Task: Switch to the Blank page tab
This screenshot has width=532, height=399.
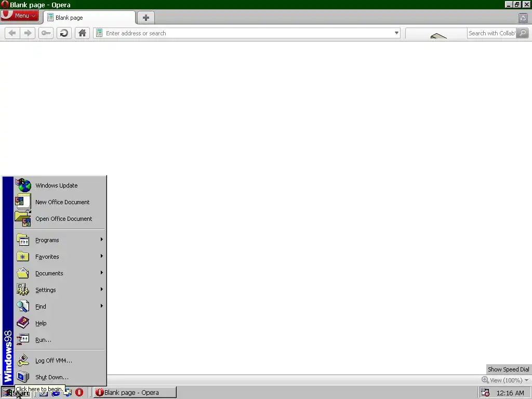Action: pos(89,18)
